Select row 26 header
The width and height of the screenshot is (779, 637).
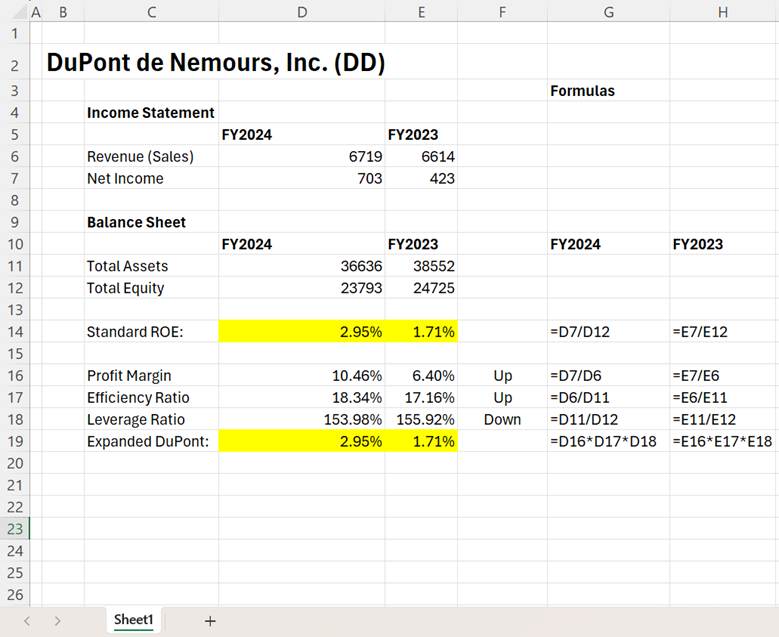tap(15, 594)
